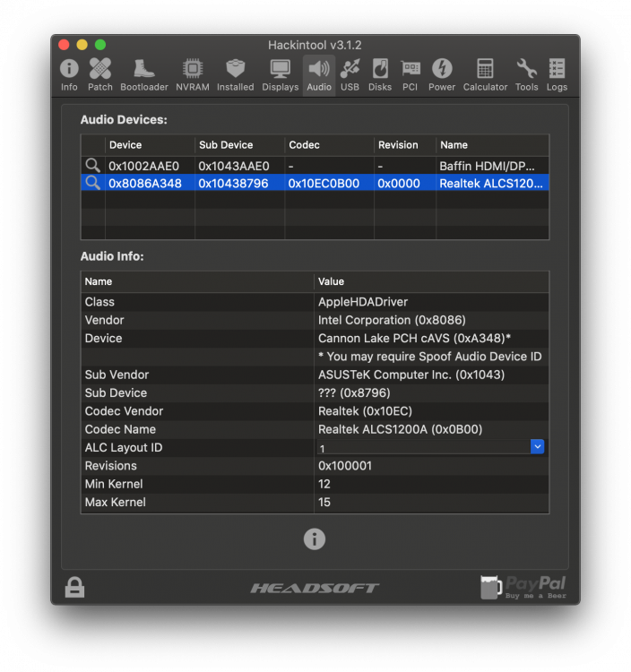Select device row 0x8086A348
Viewport: 631px width, 672px height.
pos(315,183)
